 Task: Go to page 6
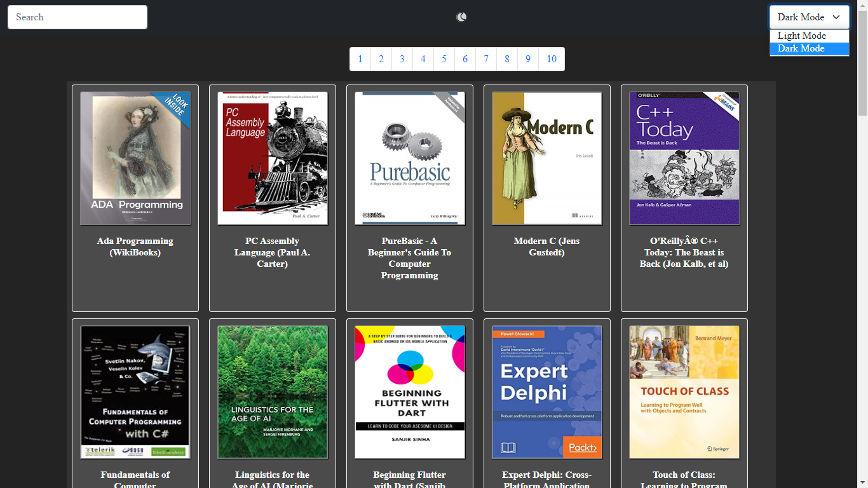point(465,59)
